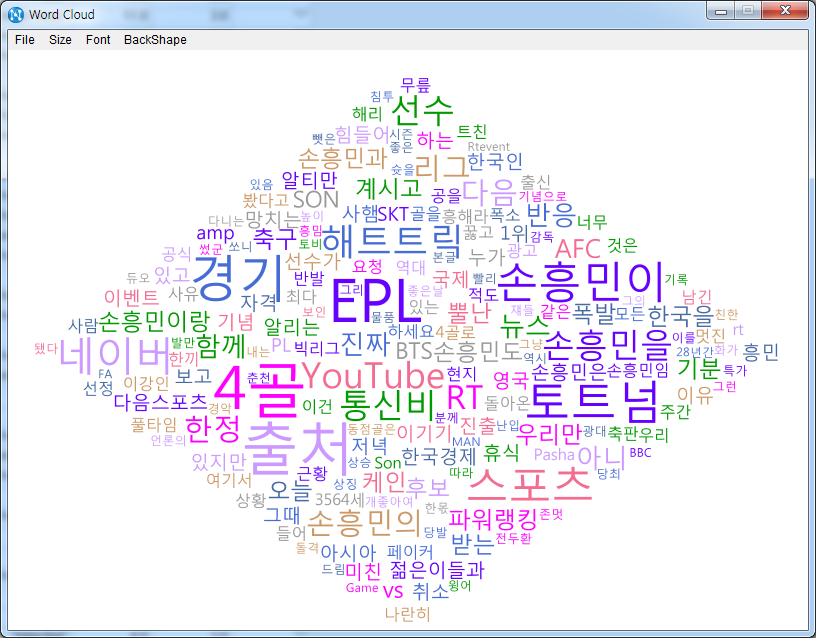This screenshot has height=638, width=816.
Task: Select the purple word "BBC"
Action: (640, 453)
